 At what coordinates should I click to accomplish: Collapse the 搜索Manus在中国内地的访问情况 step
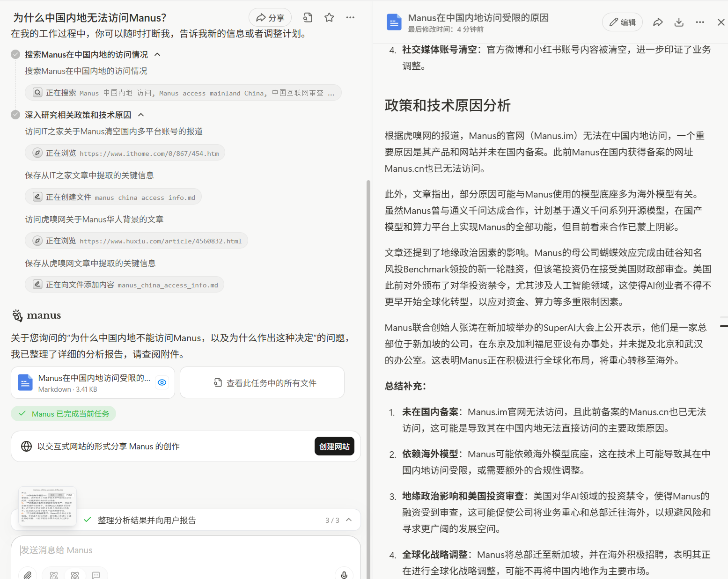click(x=157, y=54)
